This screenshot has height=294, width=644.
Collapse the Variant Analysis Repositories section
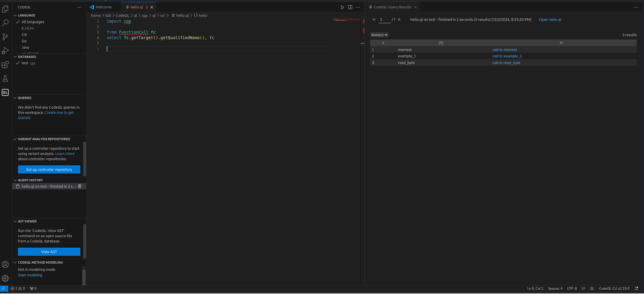44,139
